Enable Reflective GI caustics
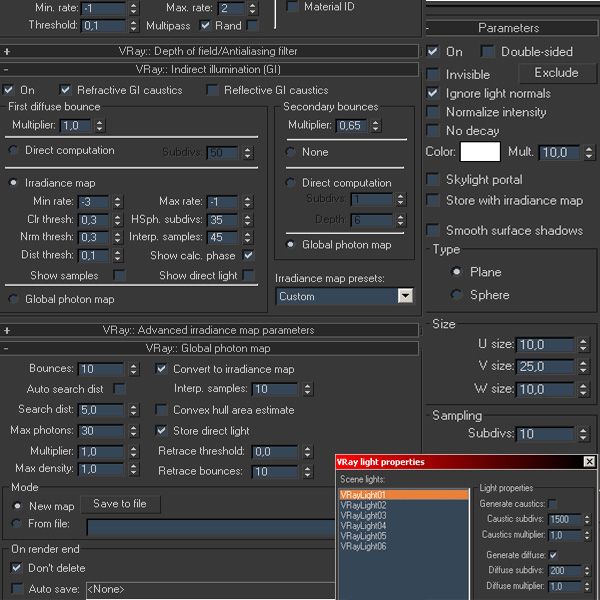The width and height of the screenshot is (600, 600). [x=212, y=90]
